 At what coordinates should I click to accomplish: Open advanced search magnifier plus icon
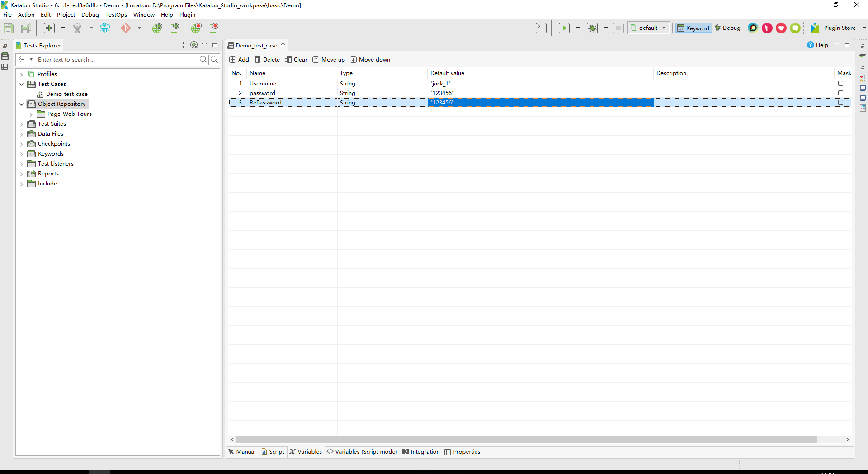[x=214, y=59]
